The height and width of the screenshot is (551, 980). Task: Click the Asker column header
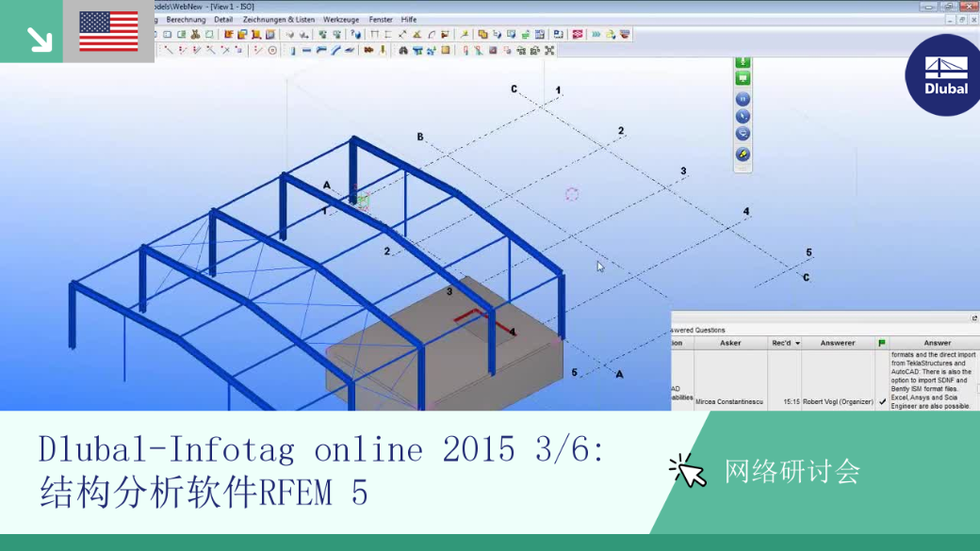730,343
